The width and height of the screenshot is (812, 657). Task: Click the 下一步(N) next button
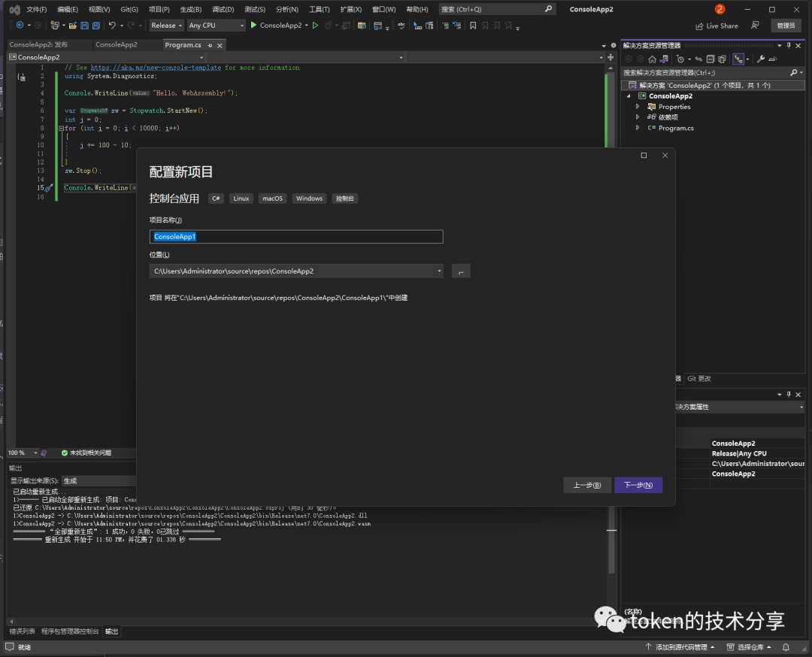(638, 485)
